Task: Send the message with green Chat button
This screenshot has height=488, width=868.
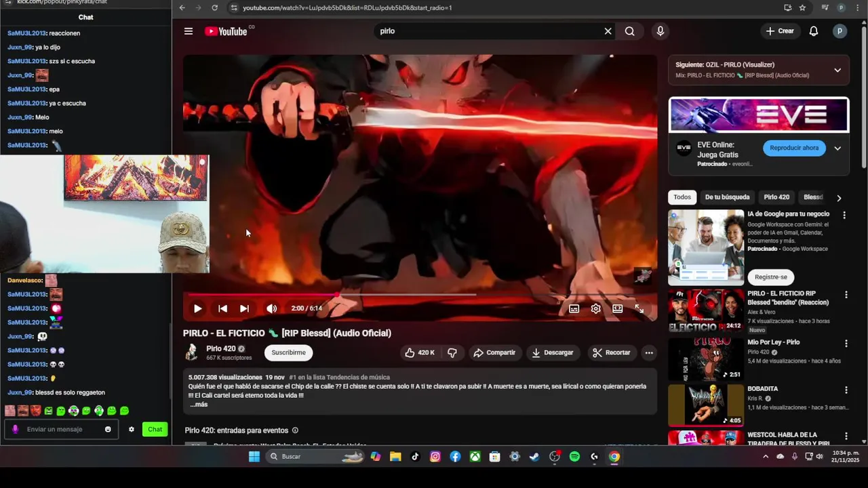Action: click(155, 429)
